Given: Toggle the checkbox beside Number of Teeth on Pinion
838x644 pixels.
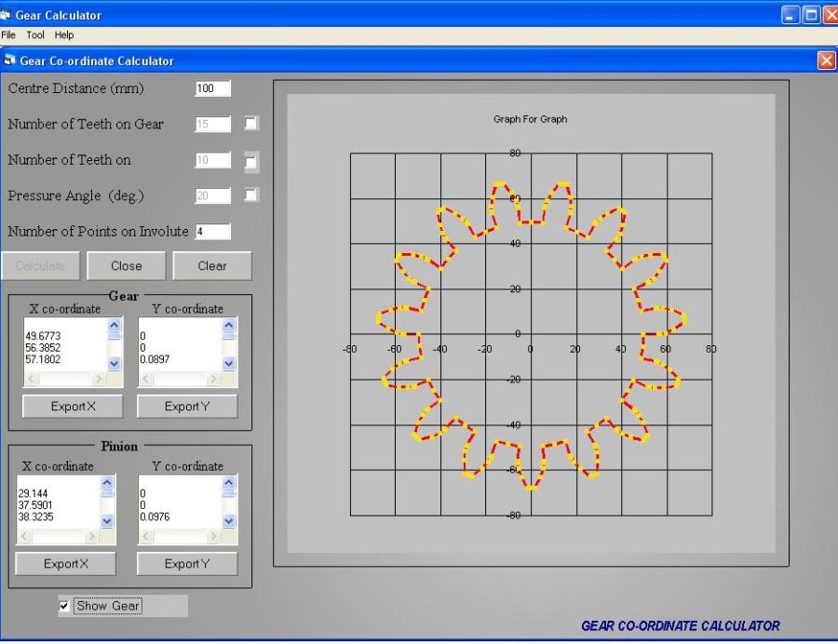Looking at the screenshot, I should (250, 159).
